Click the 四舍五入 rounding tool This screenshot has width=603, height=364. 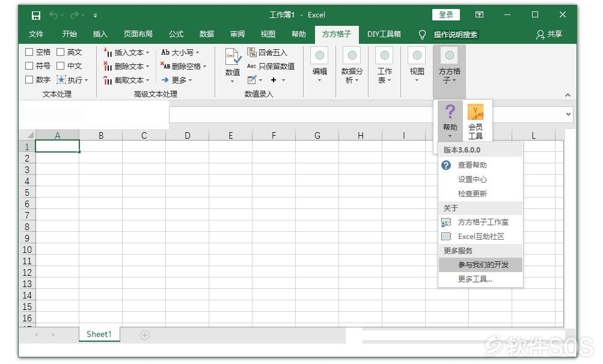point(268,52)
